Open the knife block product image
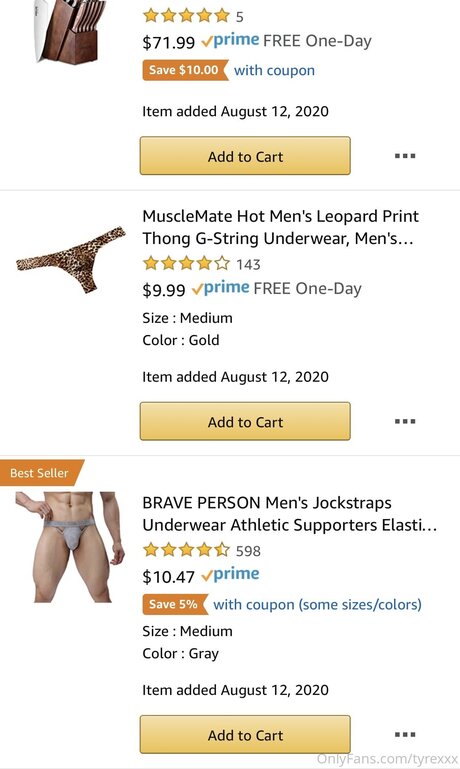The image size is (460, 769). tap(70, 31)
